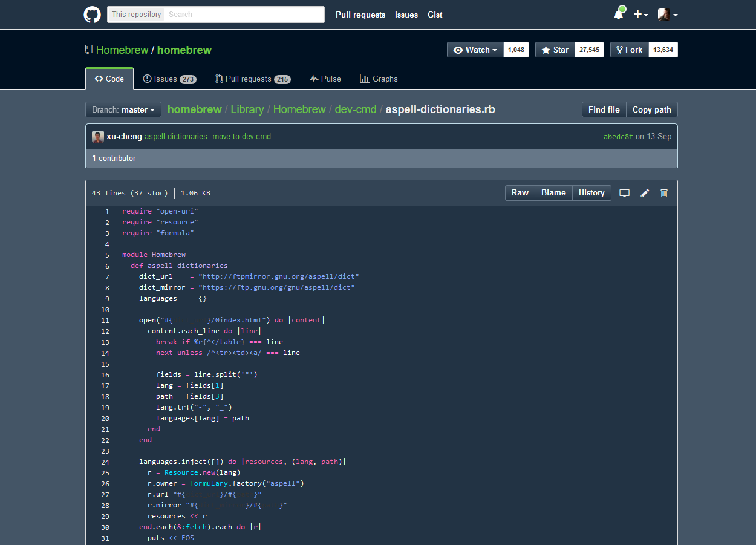Click the repository book icon beside Homebrew

[88, 49]
